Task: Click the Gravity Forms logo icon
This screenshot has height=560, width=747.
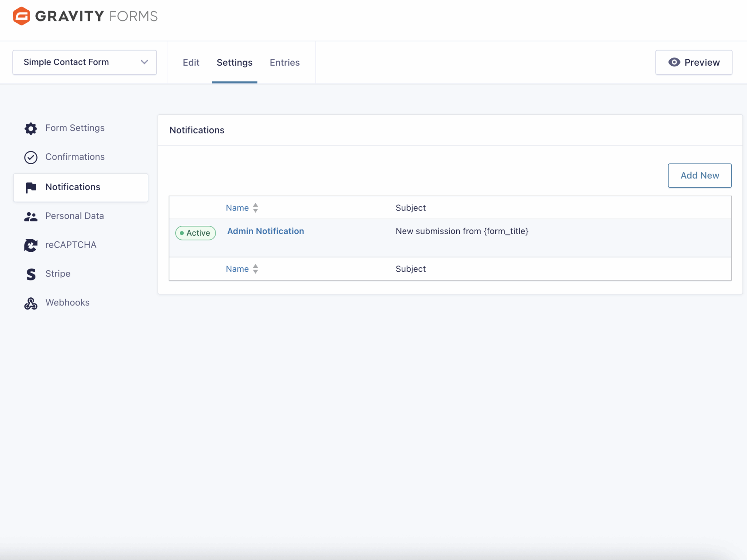Action: tap(21, 15)
